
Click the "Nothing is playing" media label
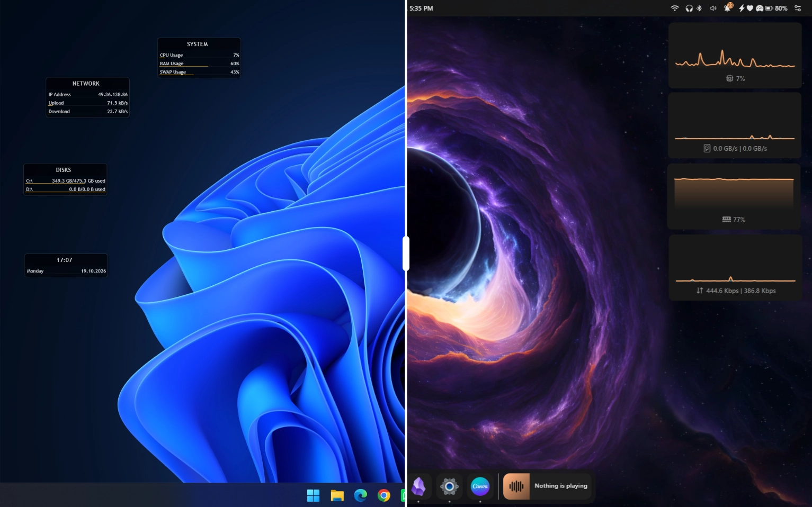561,486
